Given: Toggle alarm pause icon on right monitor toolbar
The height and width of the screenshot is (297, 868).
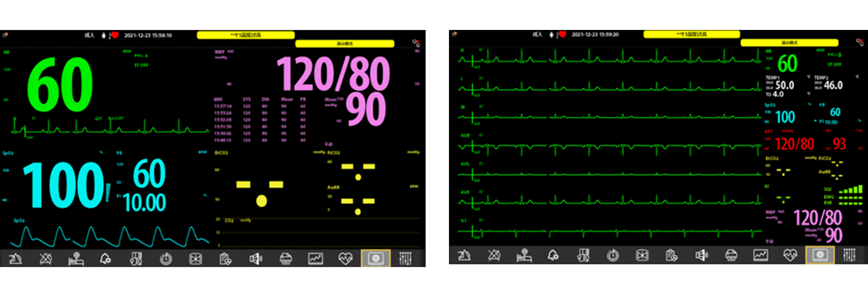Looking at the screenshot, I should tap(464, 255).
